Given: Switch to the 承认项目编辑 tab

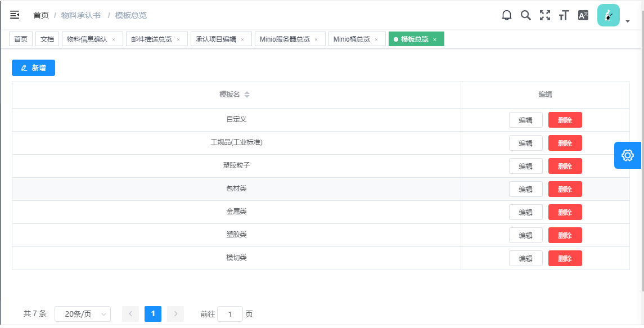Looking at the screenshot, I should [216, 39].
